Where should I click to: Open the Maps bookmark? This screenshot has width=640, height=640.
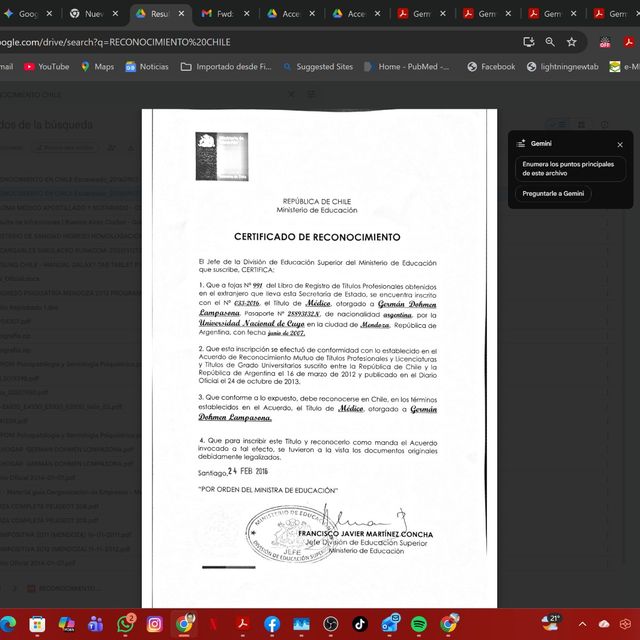tap(98, 67)
